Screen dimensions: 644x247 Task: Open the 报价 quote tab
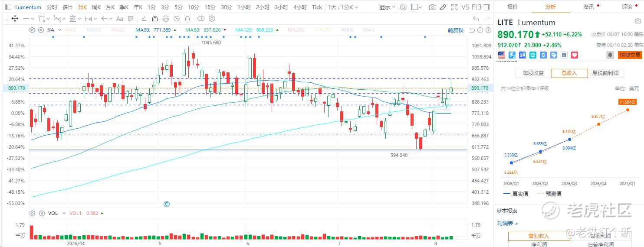(x=513, y=7)
